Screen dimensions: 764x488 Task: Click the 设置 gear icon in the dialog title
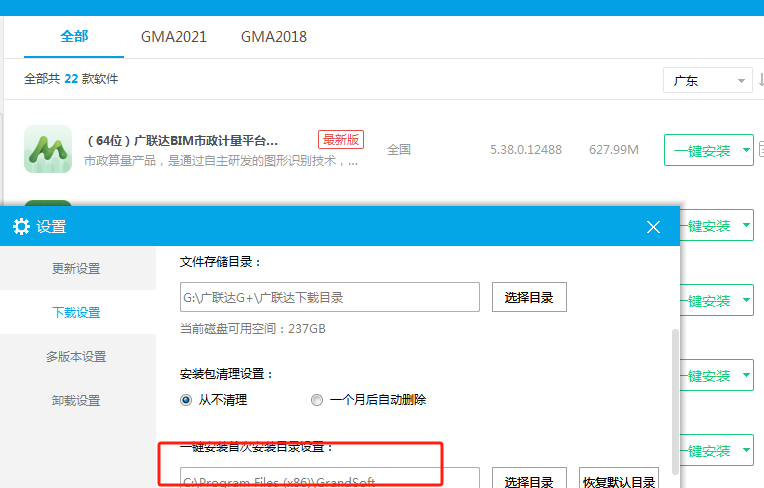21,226
